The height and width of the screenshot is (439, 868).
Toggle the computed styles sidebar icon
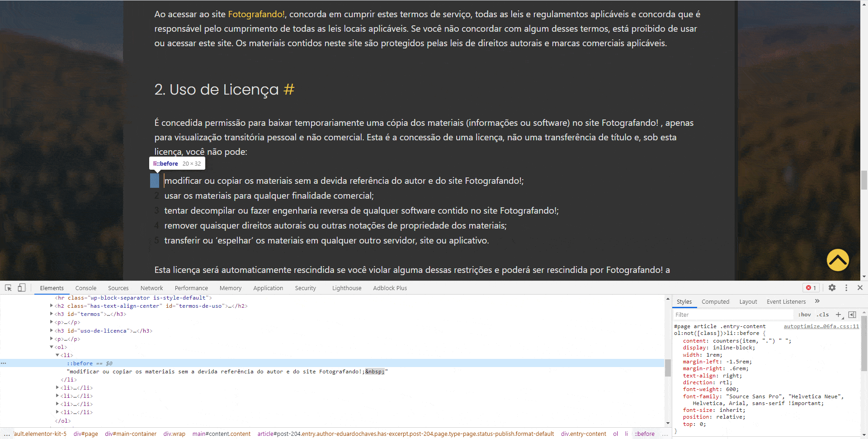[852, 315]
